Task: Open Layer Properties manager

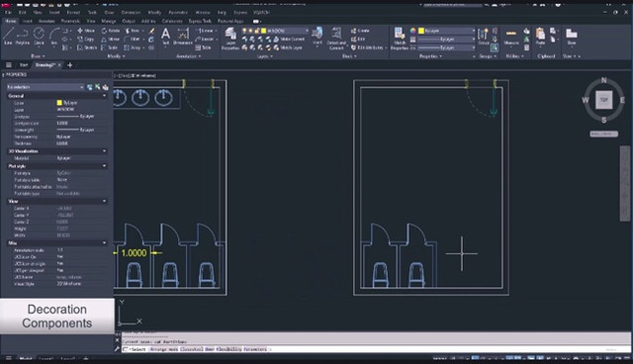Action: pos(230,39)
